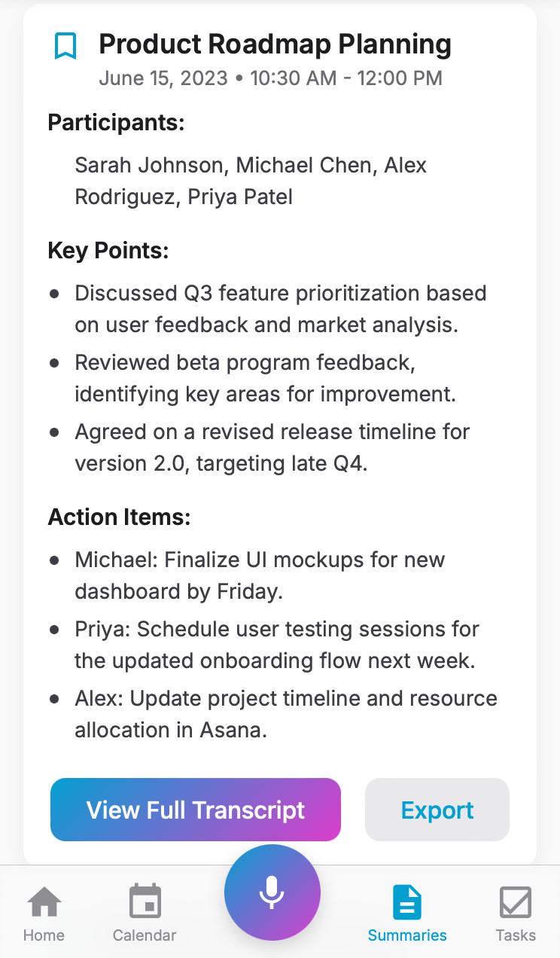The width and height of the screenshot is (560, 958).
Task: Click the Product Roadmap Planning title
Action: click(275, 45)
